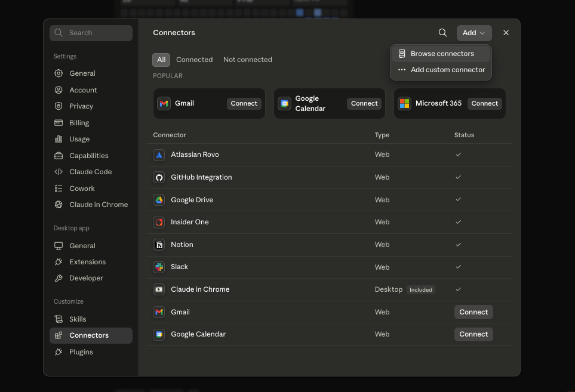Click the Google Drive connector name
The image size is (575, 392).
pyautogui.click(x=192, y=200)
